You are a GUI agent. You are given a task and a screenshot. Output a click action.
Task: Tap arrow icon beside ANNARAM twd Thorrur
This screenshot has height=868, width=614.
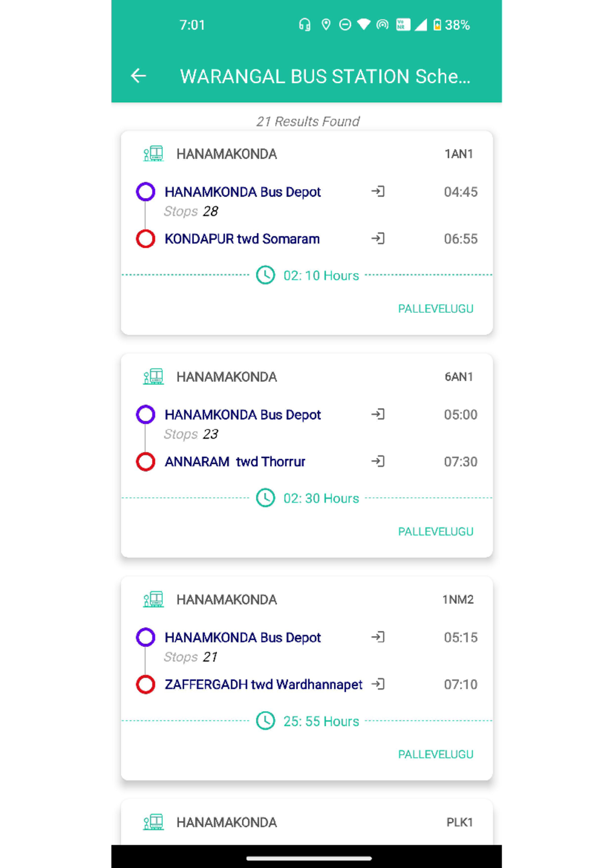[378, 461]
